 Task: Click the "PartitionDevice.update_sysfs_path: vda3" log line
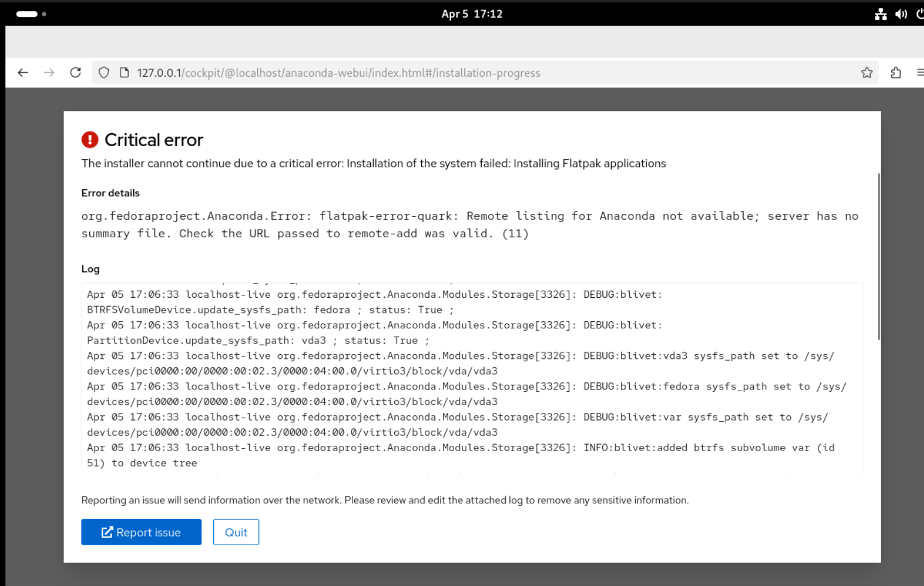coord(258,340)
